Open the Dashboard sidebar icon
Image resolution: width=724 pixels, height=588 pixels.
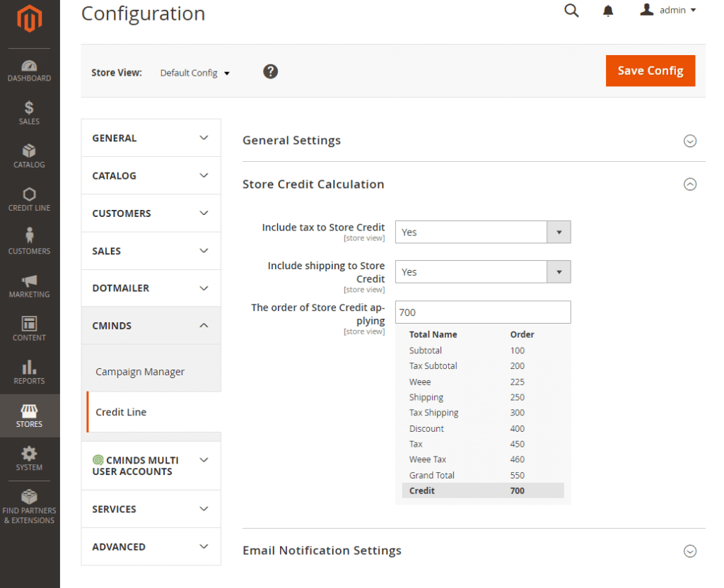pos(29,71)
